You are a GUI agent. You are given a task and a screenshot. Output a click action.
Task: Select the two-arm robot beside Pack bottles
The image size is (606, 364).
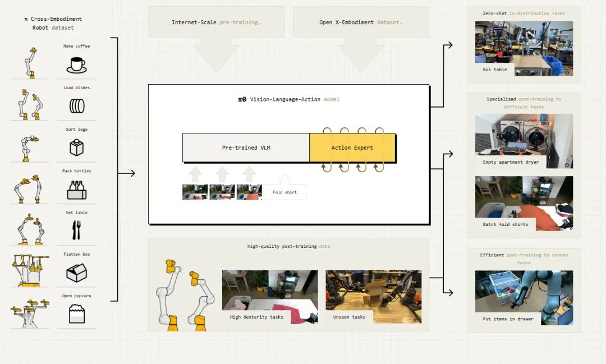[x=29, y=188]
